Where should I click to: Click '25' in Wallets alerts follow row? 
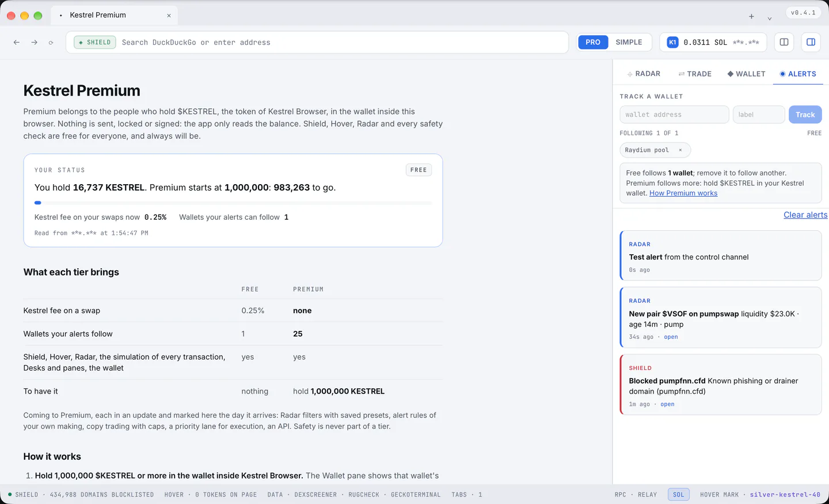[x=298, y=334]
